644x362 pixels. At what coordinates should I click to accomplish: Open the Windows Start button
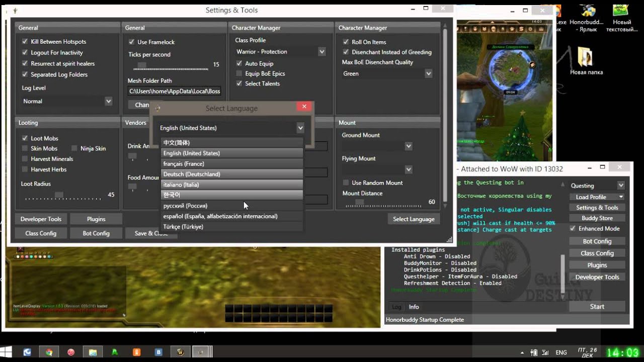[7, 352]
